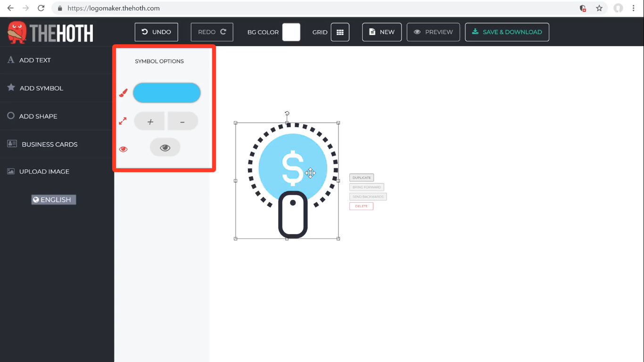Click the Add Shape circle icon
Image resolution: width=644 pixels, height=362 pixels.
point(11,115)
